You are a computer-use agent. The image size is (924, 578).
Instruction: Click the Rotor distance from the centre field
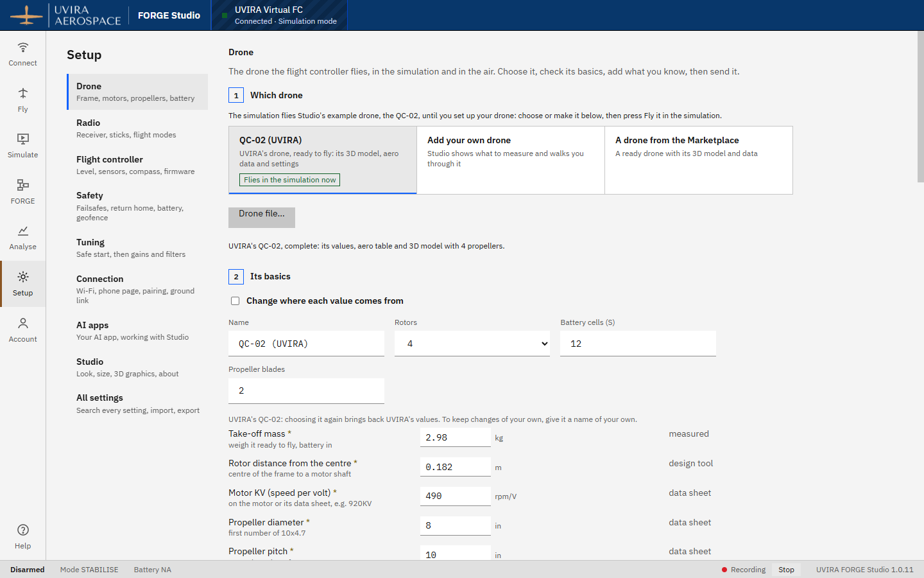(x=456, y=467)
